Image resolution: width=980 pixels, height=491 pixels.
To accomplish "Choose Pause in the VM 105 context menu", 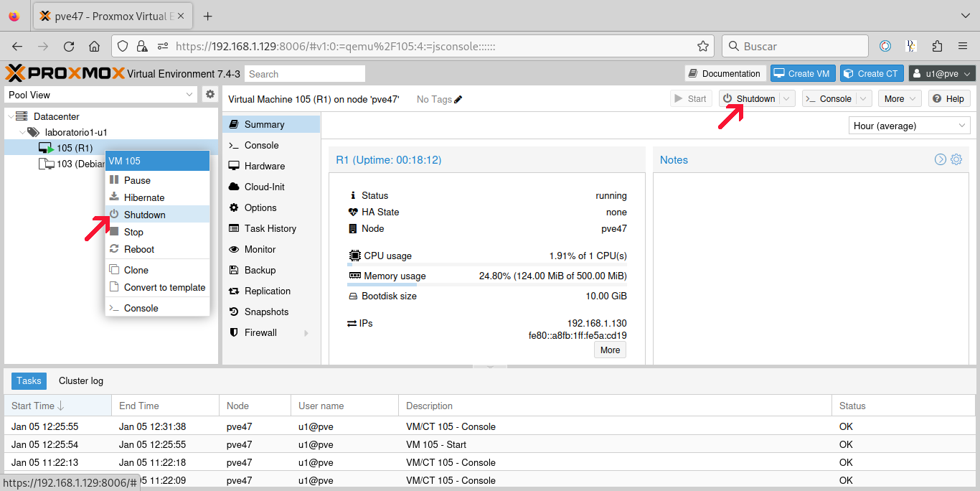I will point(157,180).
